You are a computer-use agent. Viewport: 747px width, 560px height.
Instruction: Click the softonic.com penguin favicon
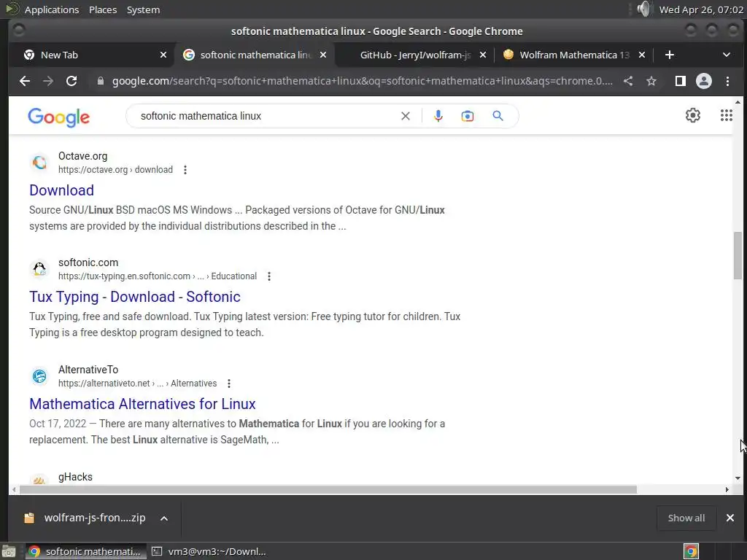[x=39, y=270]
